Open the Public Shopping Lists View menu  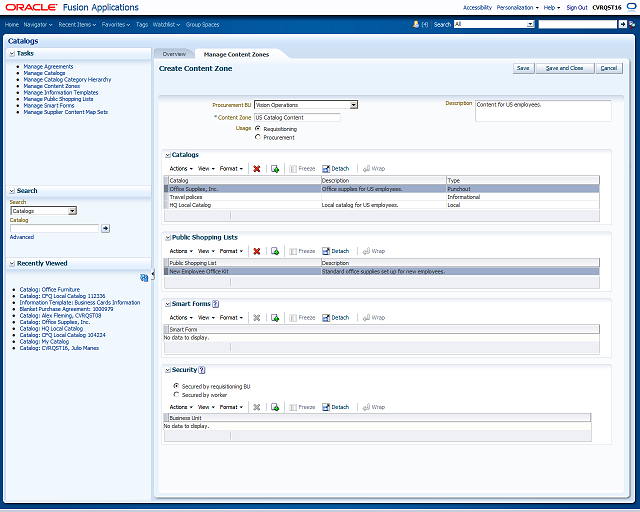(x=206, y=251)
